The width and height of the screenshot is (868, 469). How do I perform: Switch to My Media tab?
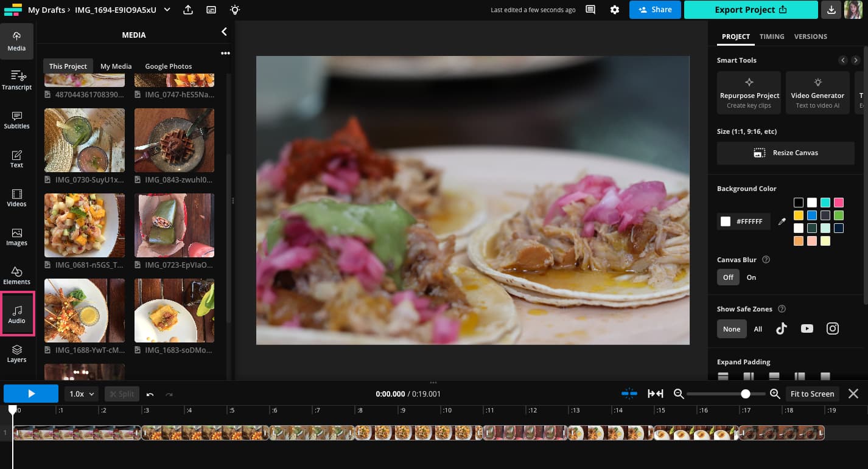coord(116,66)
